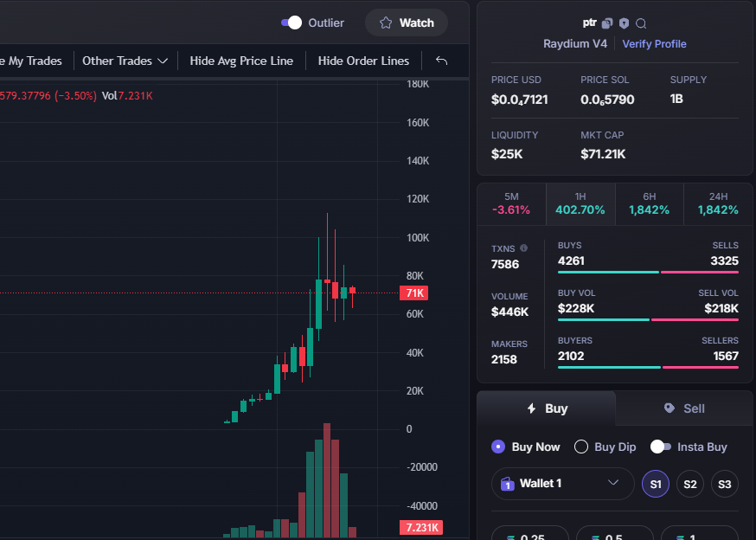This screenshot has height=540, width=756.
Task: Click Hide Order Lines
Action: [x=363, y=61]
